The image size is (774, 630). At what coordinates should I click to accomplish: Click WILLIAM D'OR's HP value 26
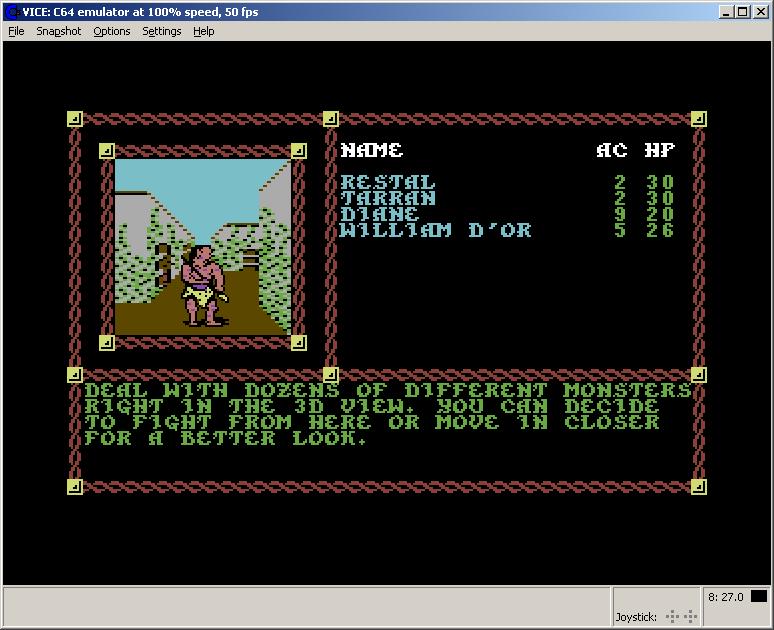coord(660,230)
